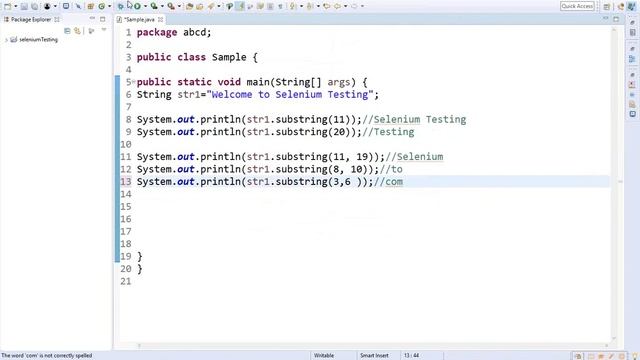Click the Writable status bar field
Viewport: 640px width, 360px height.
tap(324, 356)
